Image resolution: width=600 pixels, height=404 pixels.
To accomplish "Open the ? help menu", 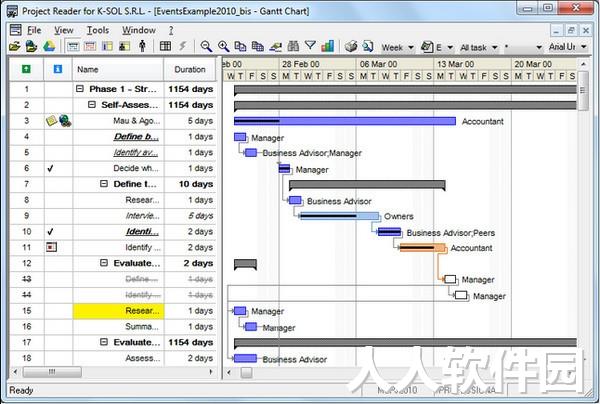I will tap(171, 30).
